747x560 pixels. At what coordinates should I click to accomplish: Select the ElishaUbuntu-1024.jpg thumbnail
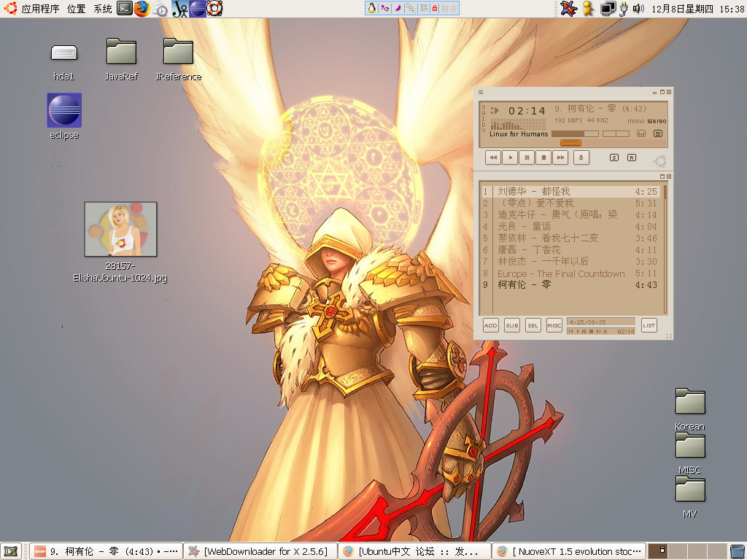[x=120, y=229]
